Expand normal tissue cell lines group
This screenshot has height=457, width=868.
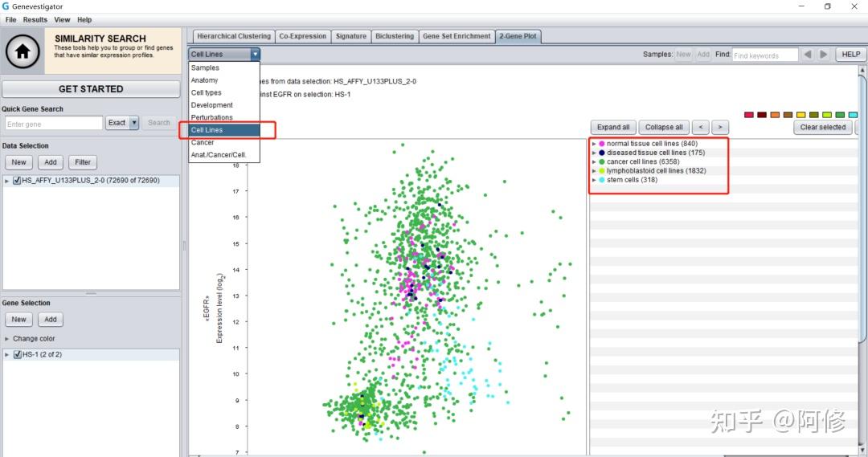594,143
